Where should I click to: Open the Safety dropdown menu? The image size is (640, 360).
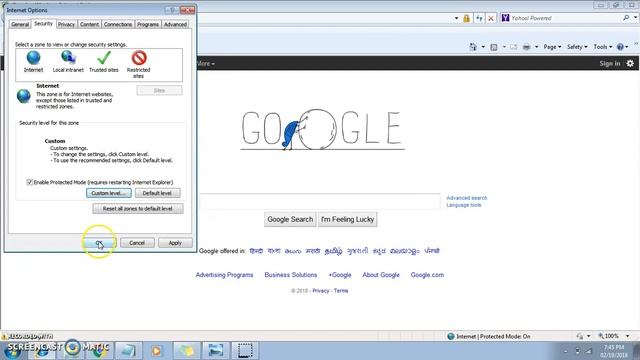click(577, 47)
